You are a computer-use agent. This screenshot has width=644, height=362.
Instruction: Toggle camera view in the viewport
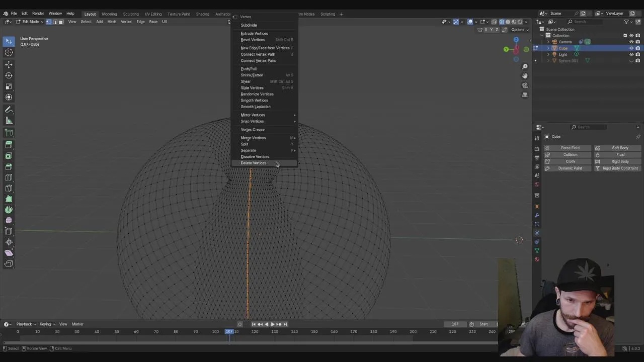point(525,85)
